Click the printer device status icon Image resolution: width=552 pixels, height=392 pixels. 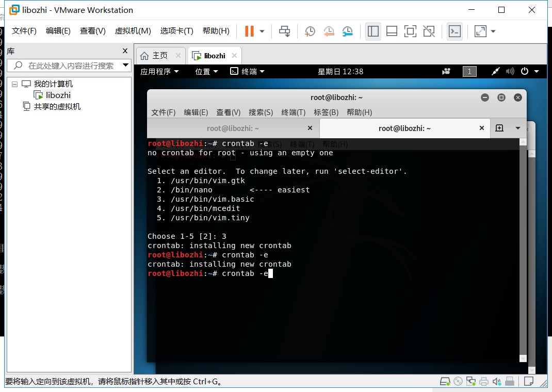484,381
